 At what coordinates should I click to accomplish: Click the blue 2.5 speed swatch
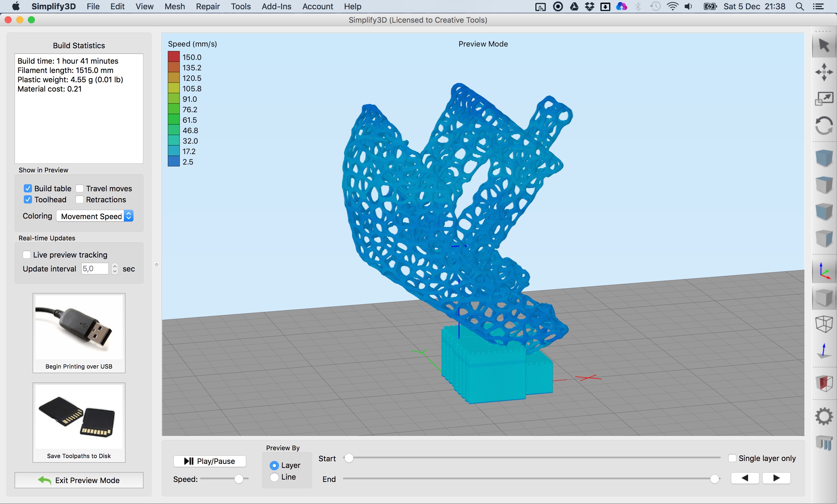coord(174,161)
